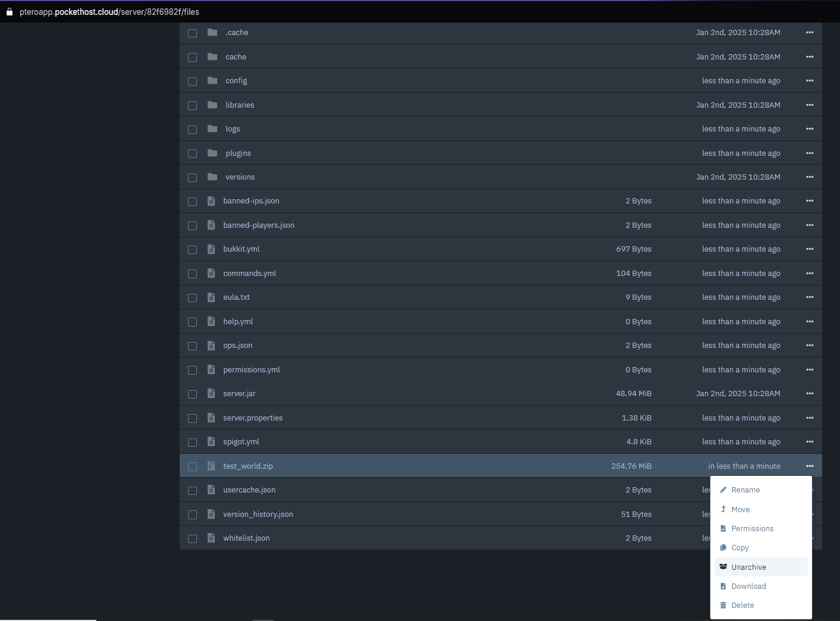This screenshot has width=840, height=621.
Task: Open the three-dot menu for permissions.yml
Action: [x=810, y=369]
